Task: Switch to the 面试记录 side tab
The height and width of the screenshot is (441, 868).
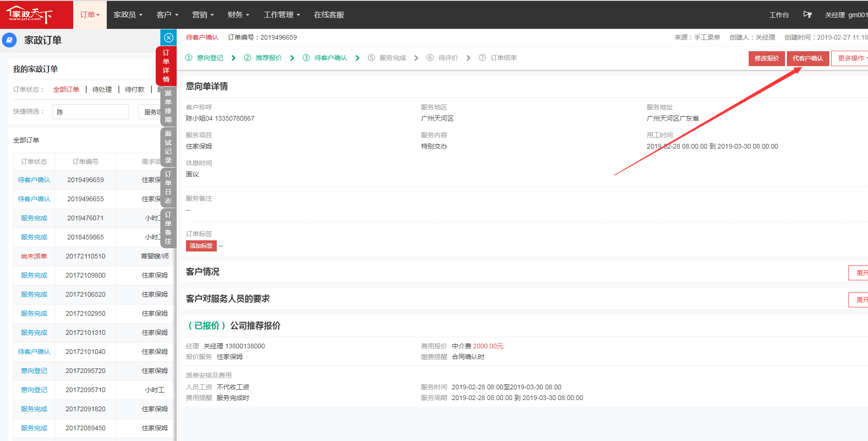Action: pyautogui.click(x=168, y=147)
